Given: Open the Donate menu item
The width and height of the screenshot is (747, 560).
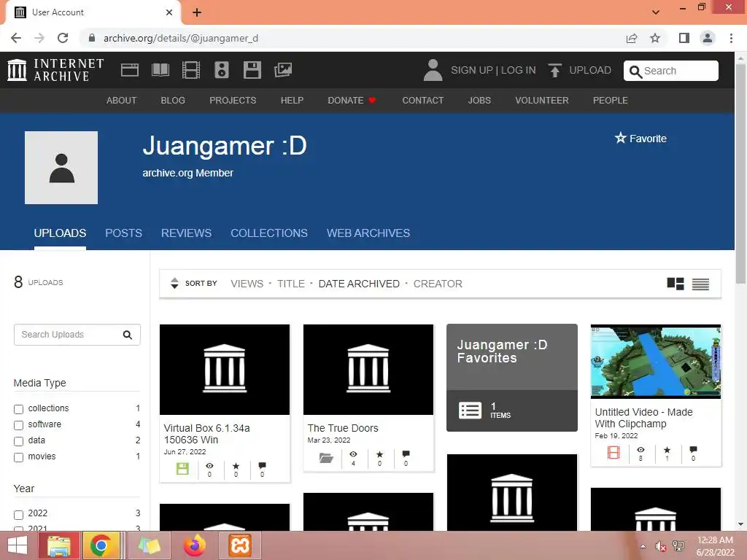Looking at the screenshot, I should point(352,101).
